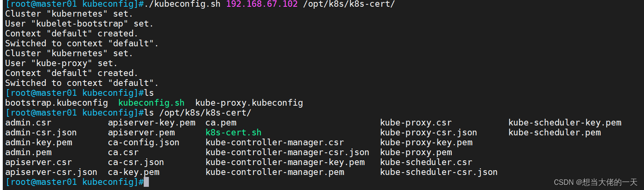Click bootstrap.kubeconfig in the ls output
Screen dimensions: 644x190
click(x=56, y=103)
